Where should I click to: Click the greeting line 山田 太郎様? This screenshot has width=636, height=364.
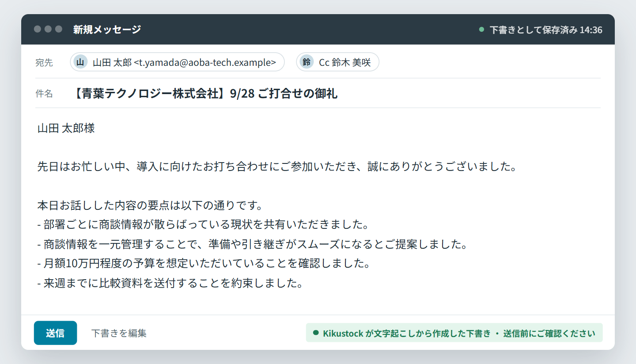coord(66,129)
